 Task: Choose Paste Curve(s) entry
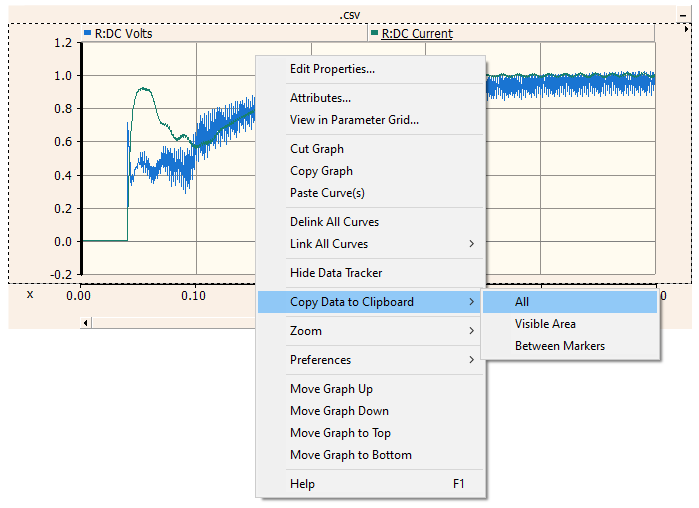(x=327, y=193)
